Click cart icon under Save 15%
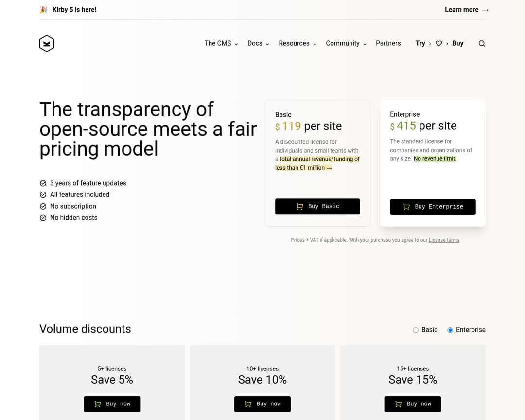The image size is (525, 420). point(399,404)
